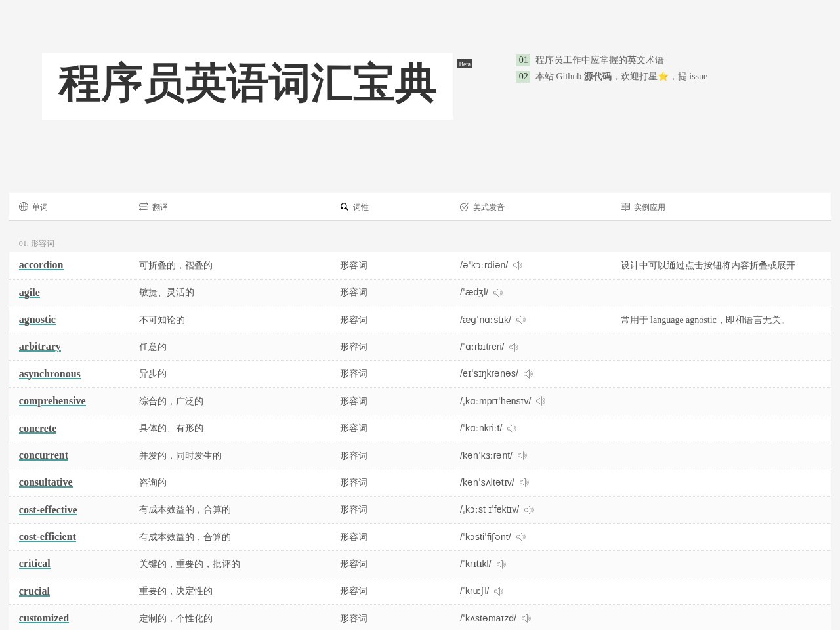Open the cost-effective word link
This screenshot has height=630, width=840.
(48, 510)
